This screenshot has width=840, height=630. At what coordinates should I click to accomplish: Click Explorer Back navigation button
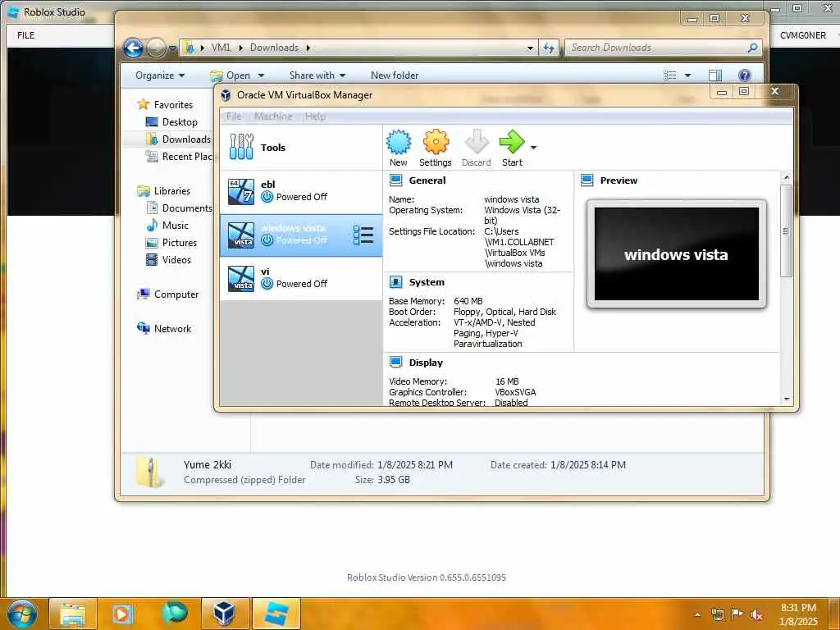pyautogui.click(x=134, y=48)
